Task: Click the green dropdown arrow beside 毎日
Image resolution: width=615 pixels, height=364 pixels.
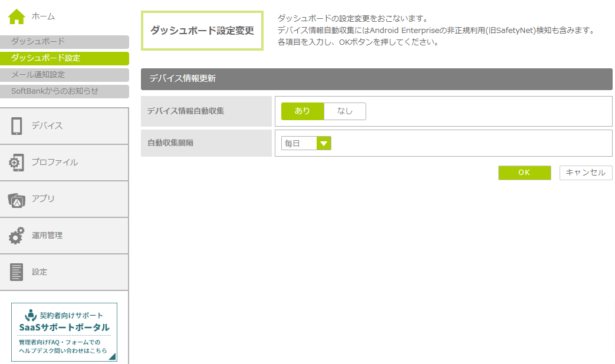Action: point(324,144)
